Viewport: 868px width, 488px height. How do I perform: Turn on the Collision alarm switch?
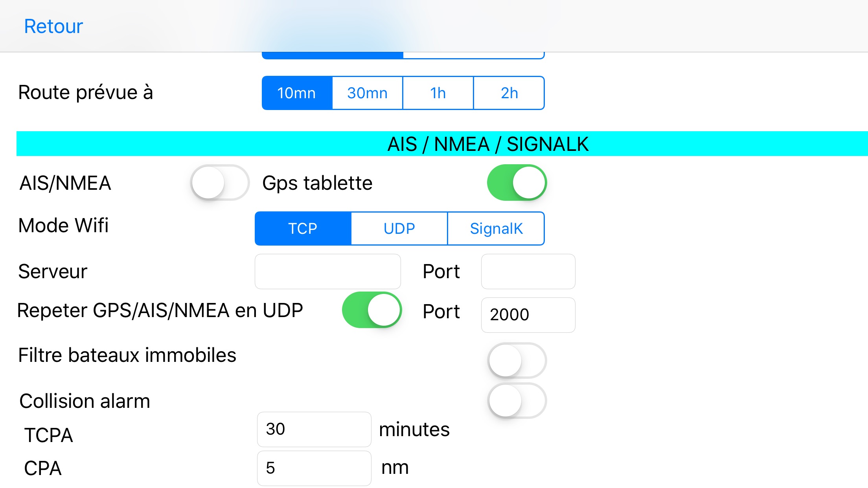[x=517, y=401]
